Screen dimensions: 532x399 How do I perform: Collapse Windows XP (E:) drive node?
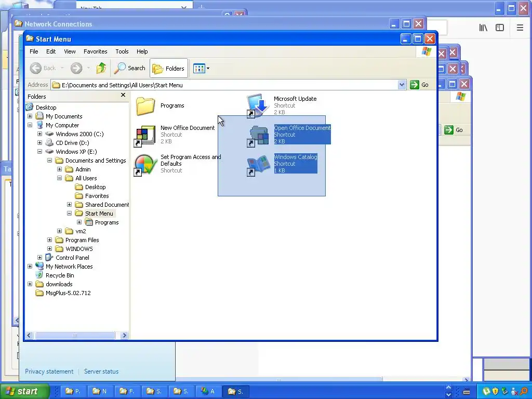(39, 152)
